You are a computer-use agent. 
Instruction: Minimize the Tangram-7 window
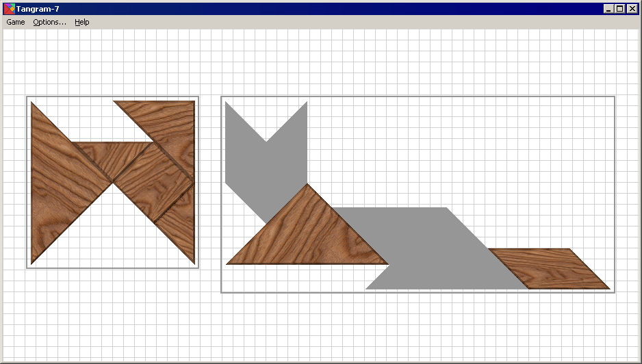pyautogui.click(x=608, y=9)
